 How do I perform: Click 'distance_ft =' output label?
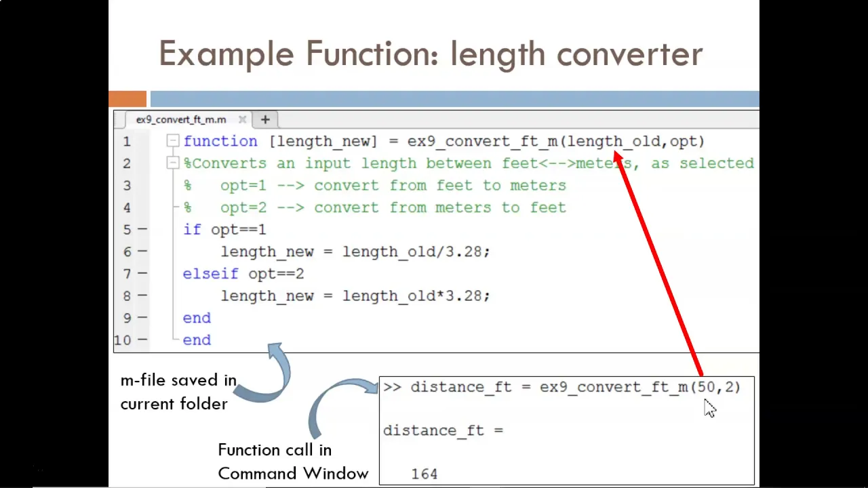point(443,430)
